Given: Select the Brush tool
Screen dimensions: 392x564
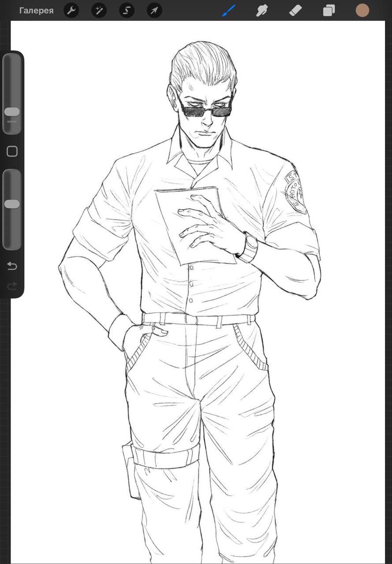Looking at the screenshot, I should [229, 10].
